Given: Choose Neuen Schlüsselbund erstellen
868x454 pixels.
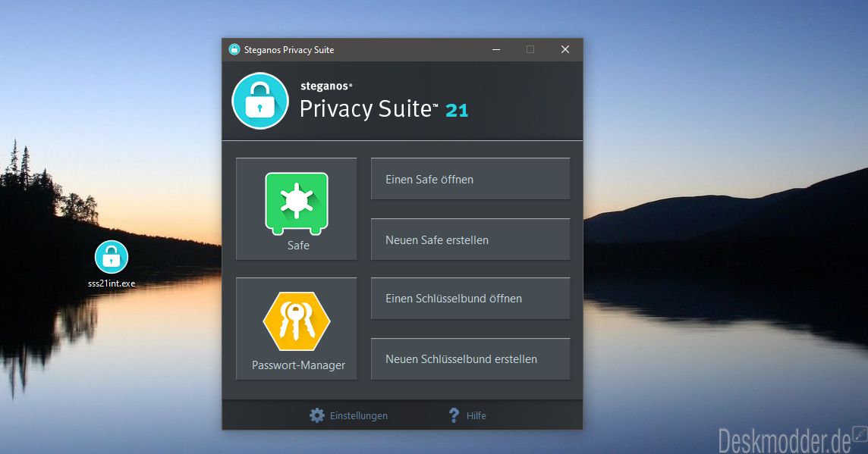Looking at the screenshot, I should pos(470,359).
